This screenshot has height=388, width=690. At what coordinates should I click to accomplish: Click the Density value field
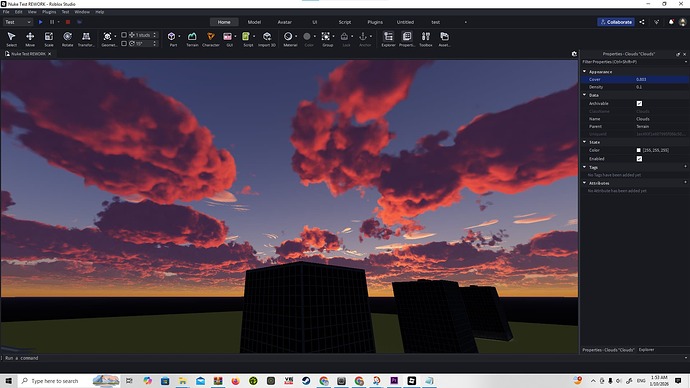click(661, 87)
